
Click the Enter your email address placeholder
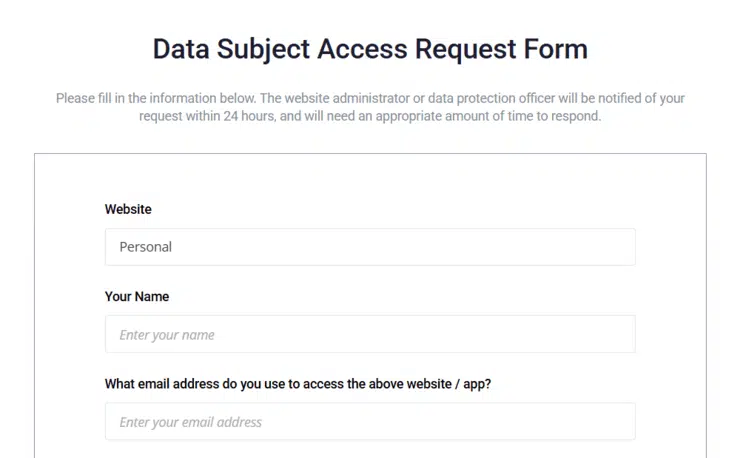click(190, 422)
